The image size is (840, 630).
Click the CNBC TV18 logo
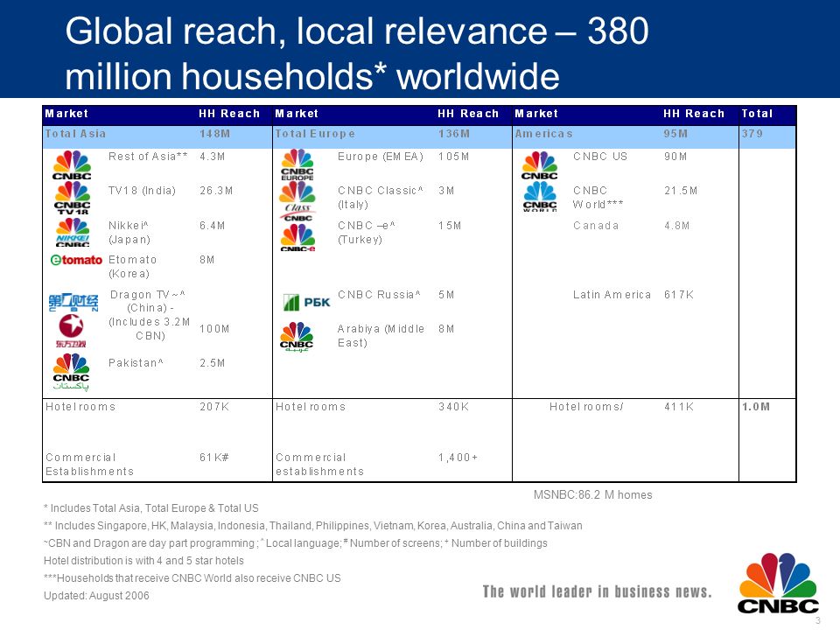(x=73, y=198)
